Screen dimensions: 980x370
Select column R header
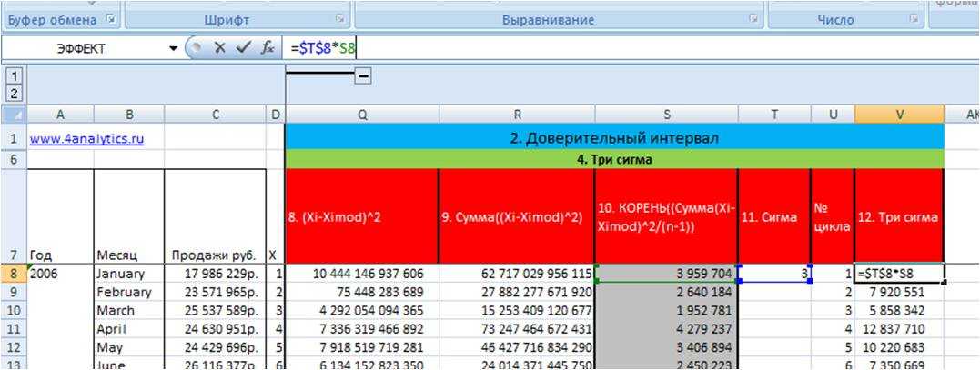[x=517, y=115]
